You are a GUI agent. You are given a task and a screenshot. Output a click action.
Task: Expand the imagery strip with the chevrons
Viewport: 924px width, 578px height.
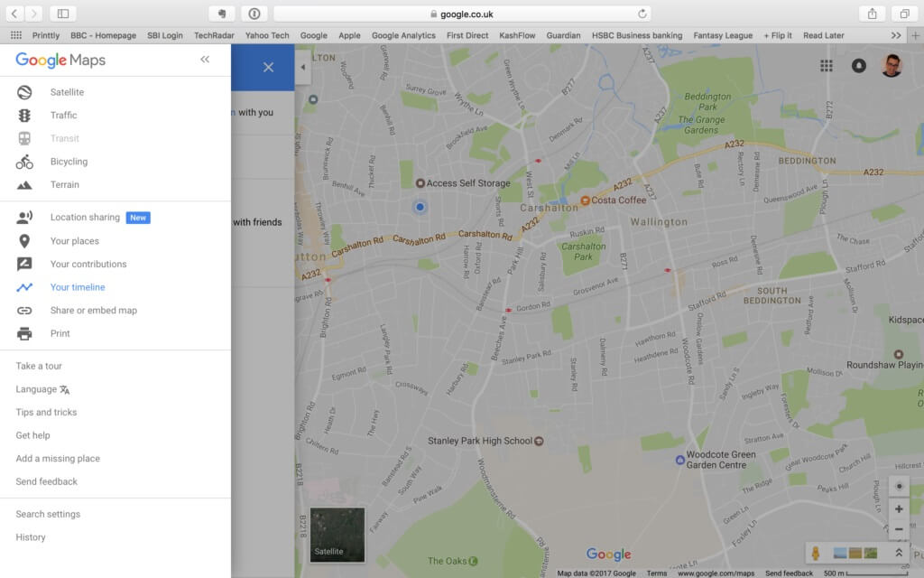click(x=899, y=553)
